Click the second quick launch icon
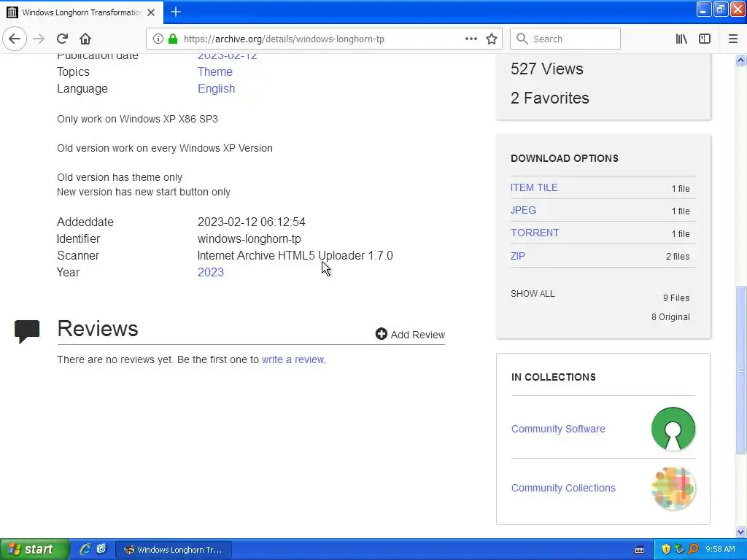This screenshot has height=560, width=747. tap(101, 549)
